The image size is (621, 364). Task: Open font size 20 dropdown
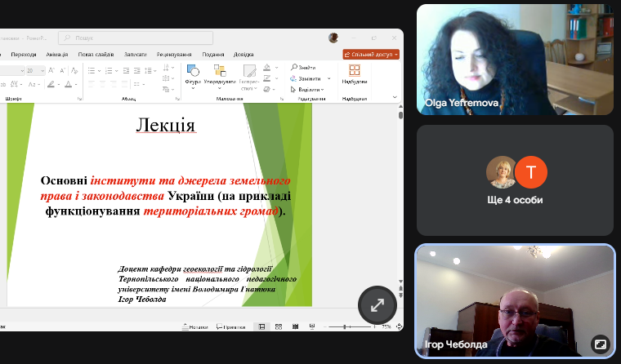click(42, 71)
